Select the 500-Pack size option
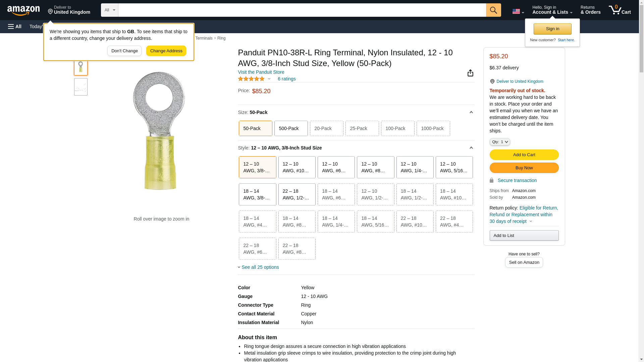 pos(291,128)
